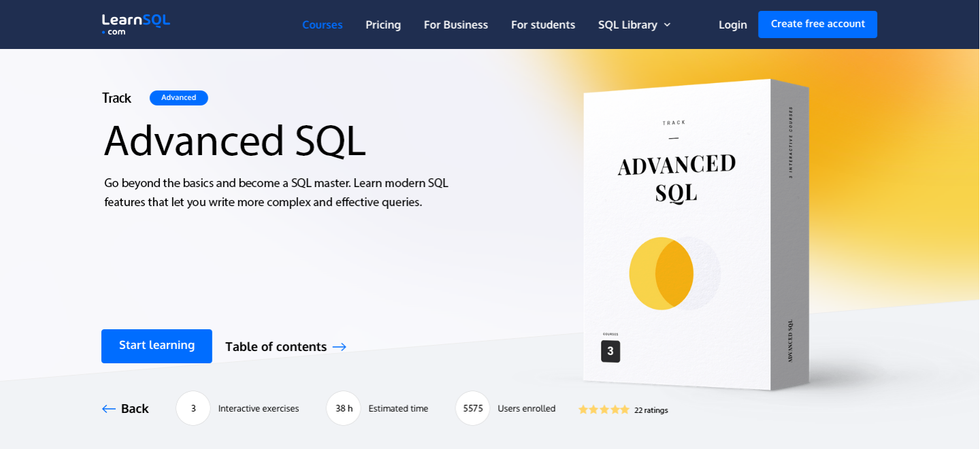Click the Advanced SQL page heading

click(235, 141)
